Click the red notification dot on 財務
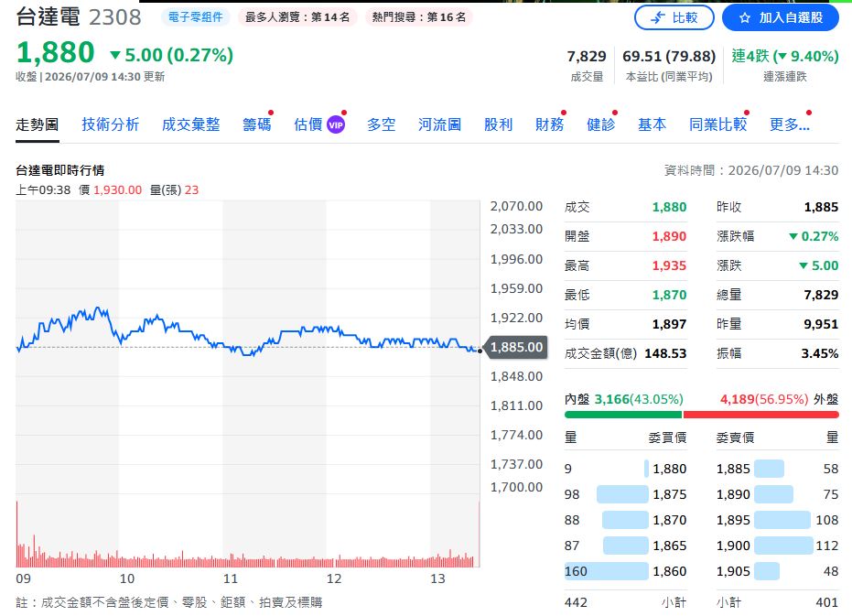The image size is (852, 616). tap(564, 113)
